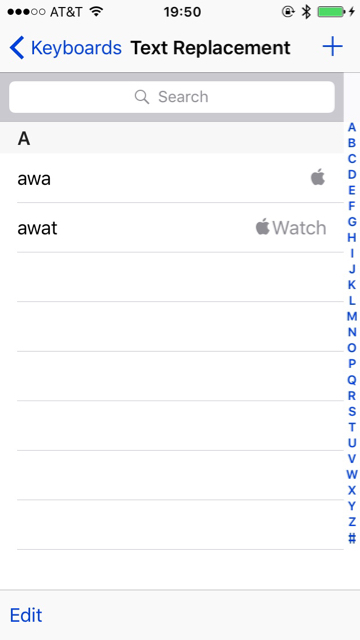The image size is (360, 640).
Task: Tap the rotation lock status icon
Action: [x=288, y=12]
